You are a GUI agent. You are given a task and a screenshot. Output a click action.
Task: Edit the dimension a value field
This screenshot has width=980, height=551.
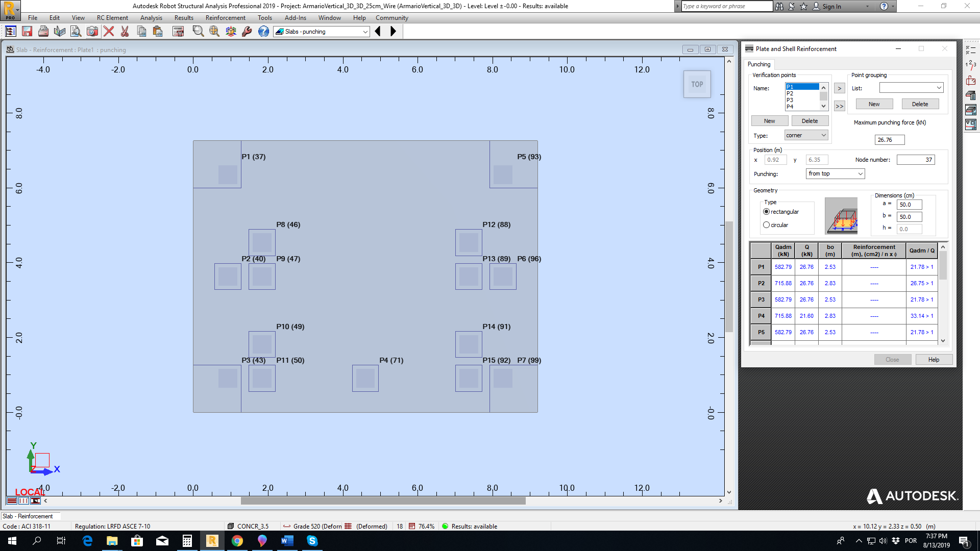pyautogui.click(x=911, y=204)
